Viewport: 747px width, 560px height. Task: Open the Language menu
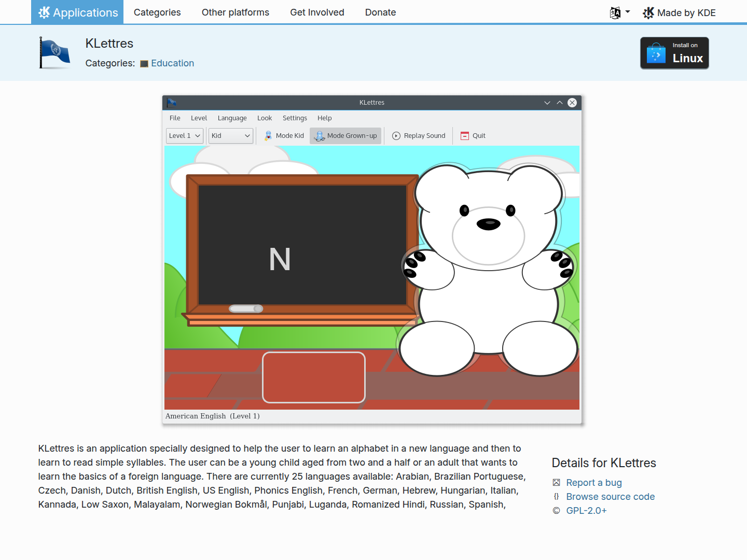(232, 118)
